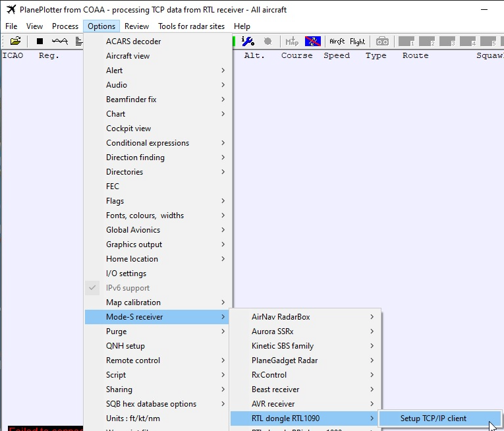This screenshot has width=504, height=431.
Task: Click the PlanePlotter airplane title icon
Action: click(x=11, y=10)
